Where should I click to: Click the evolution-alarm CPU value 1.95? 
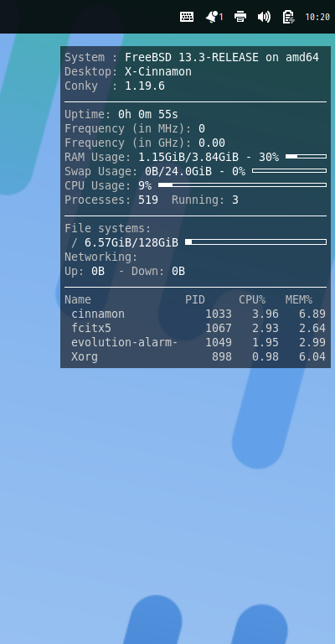point(265,342)
